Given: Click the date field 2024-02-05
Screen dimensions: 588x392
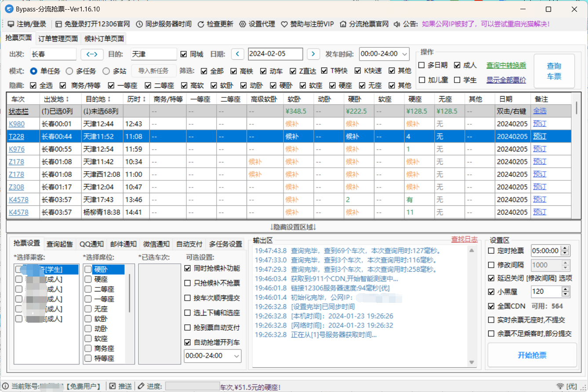Looking at the screenshot, I should pos(276,54).
